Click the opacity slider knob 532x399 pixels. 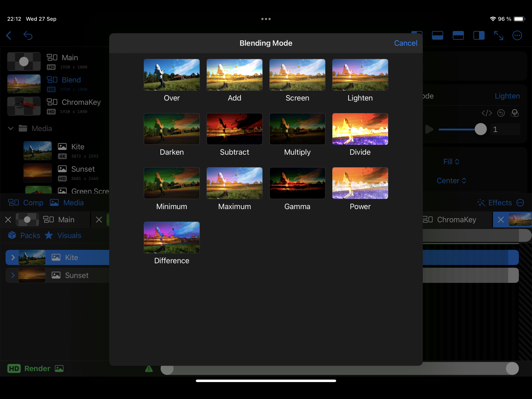(481, 129)
